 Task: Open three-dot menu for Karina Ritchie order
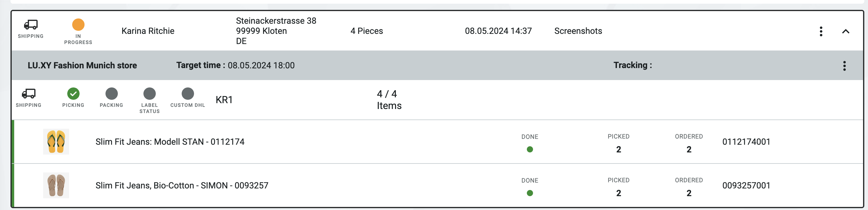click(821, 31)
